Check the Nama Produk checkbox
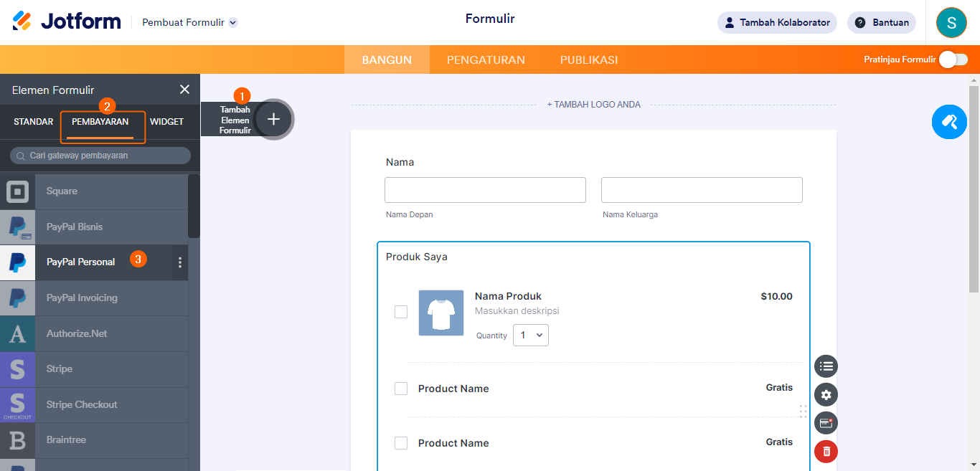The image size is (980, 471). coord(401,312)
